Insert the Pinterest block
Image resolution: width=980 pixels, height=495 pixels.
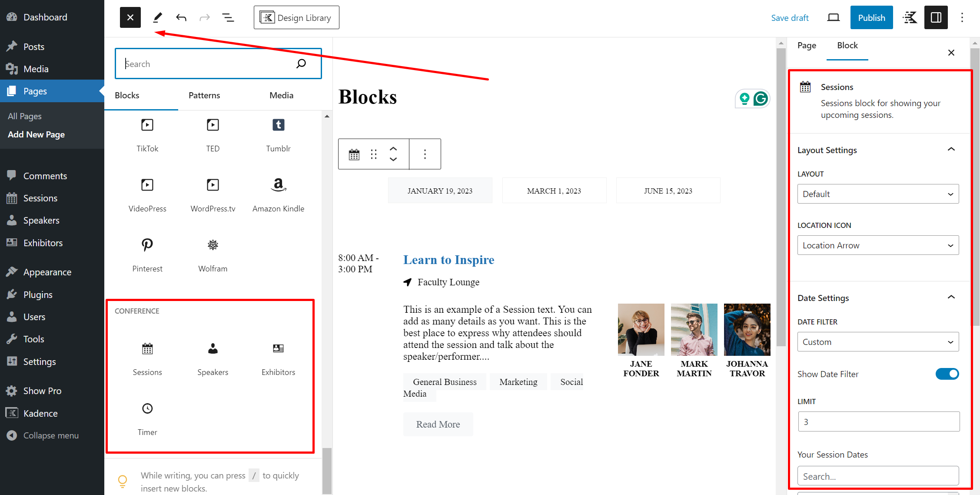click(x=147, y=255)
